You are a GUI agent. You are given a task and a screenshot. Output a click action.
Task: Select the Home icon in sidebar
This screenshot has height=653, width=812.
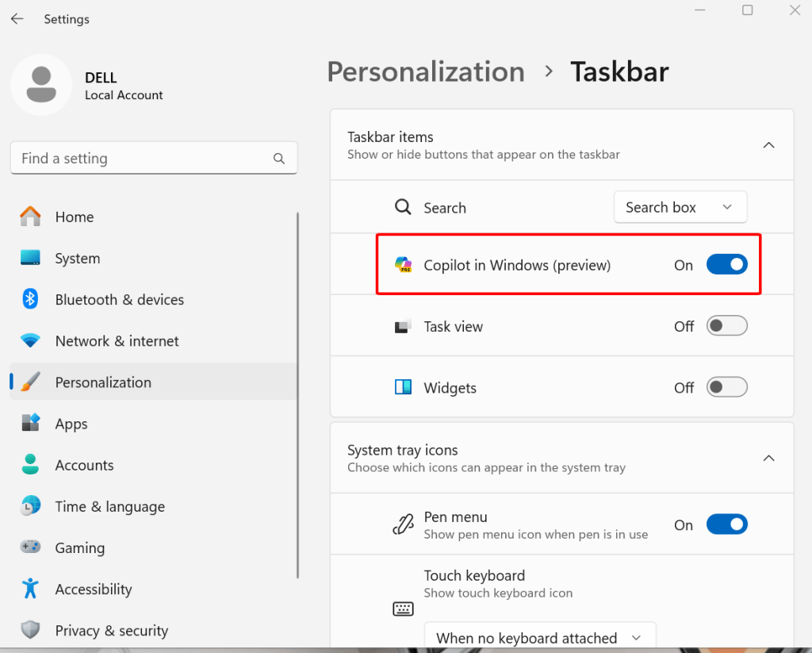point(29,217)
